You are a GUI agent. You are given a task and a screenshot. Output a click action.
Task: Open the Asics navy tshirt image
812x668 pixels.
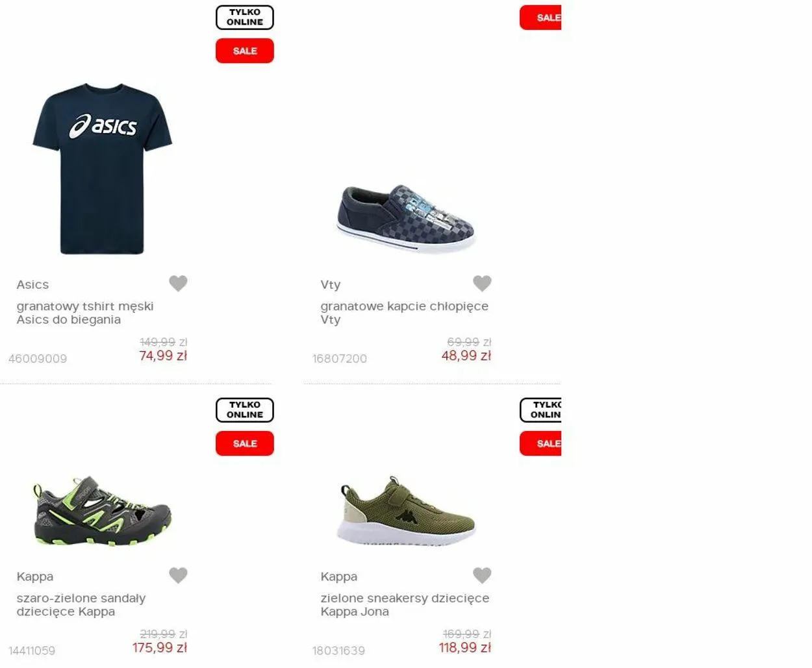click(103, 168)
